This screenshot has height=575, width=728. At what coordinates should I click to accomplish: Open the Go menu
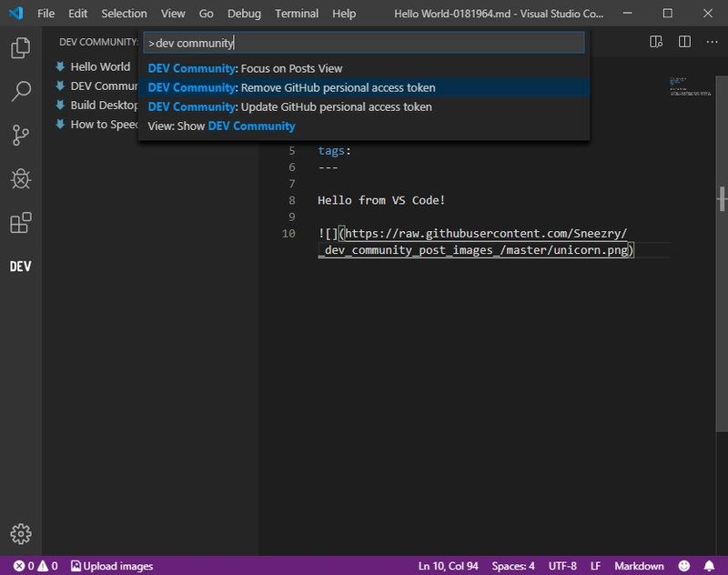point(207,14)
